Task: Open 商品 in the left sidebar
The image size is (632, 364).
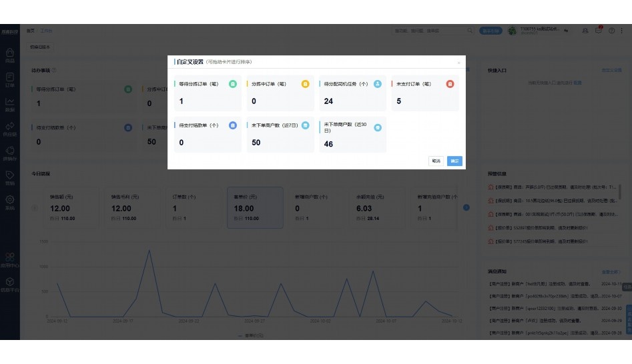Action: [10, 55]
